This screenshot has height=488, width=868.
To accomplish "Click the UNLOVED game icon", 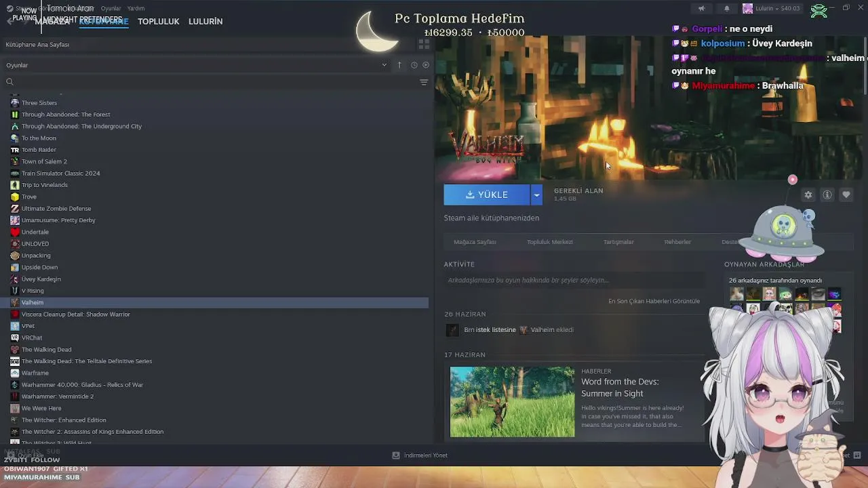I will tap(15, 244).
